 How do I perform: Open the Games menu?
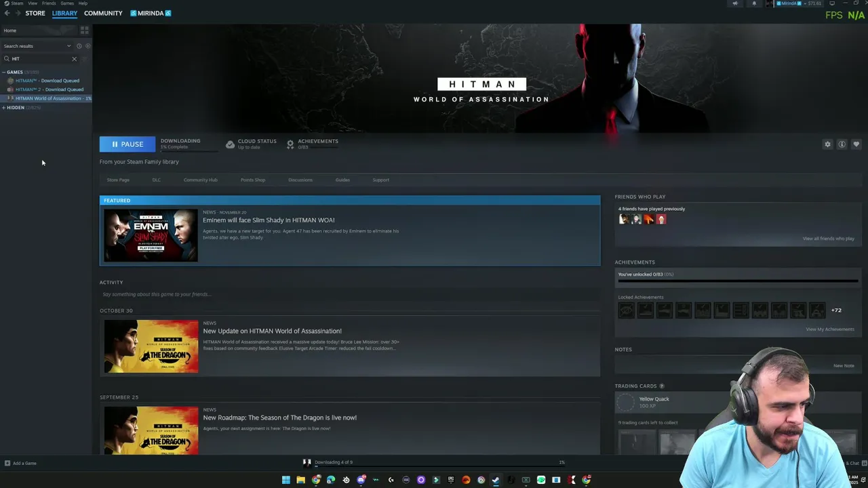point(67,3)
